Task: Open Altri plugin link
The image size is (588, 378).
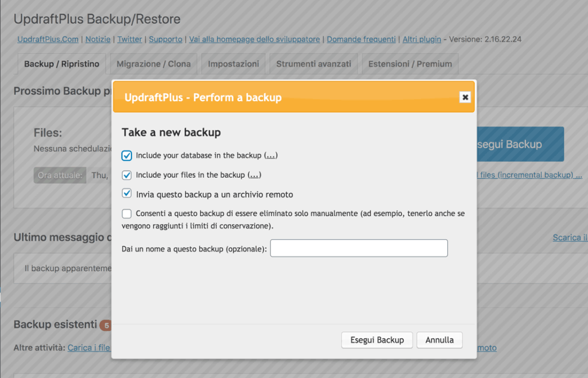Action: click(x=422, y=40)
